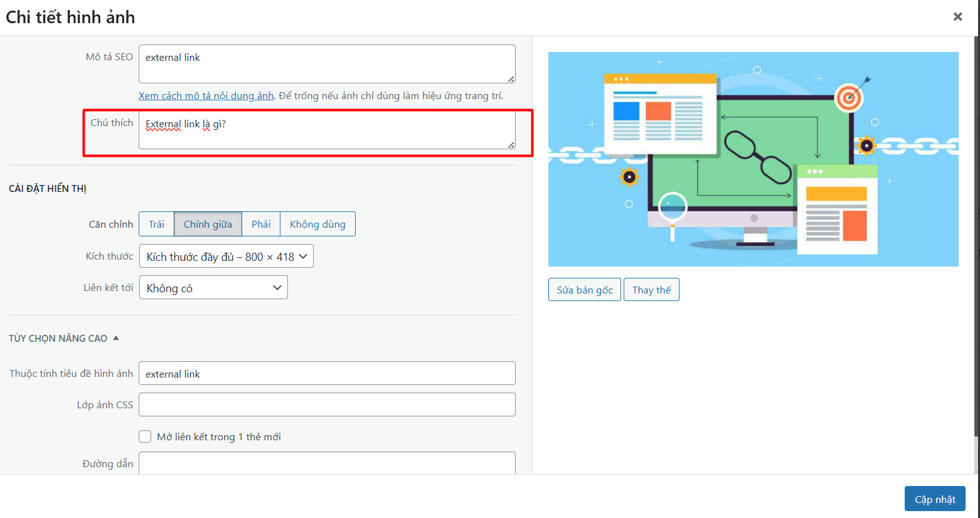
Task: Set alignment to Không dùng
Action: pyautogui.click(x=317, y=224)
